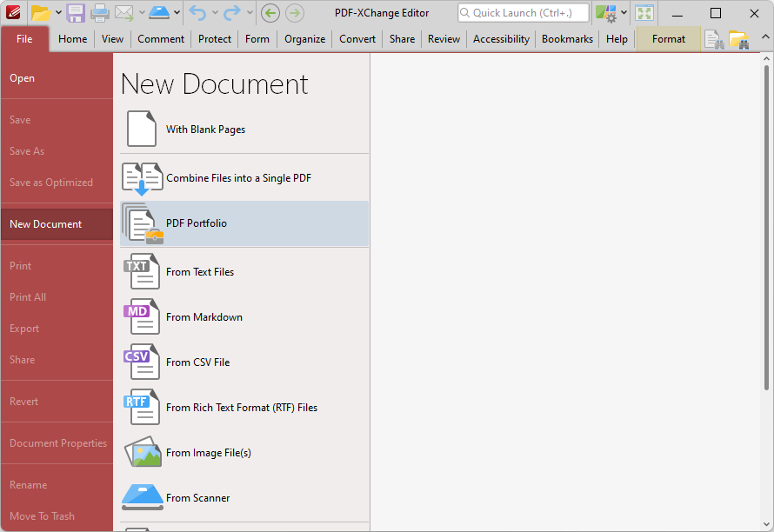774x532 pixels.
Task: Click the 'From Rich Text Format (RTF) Files' label
Action: (x=242, y=408)
